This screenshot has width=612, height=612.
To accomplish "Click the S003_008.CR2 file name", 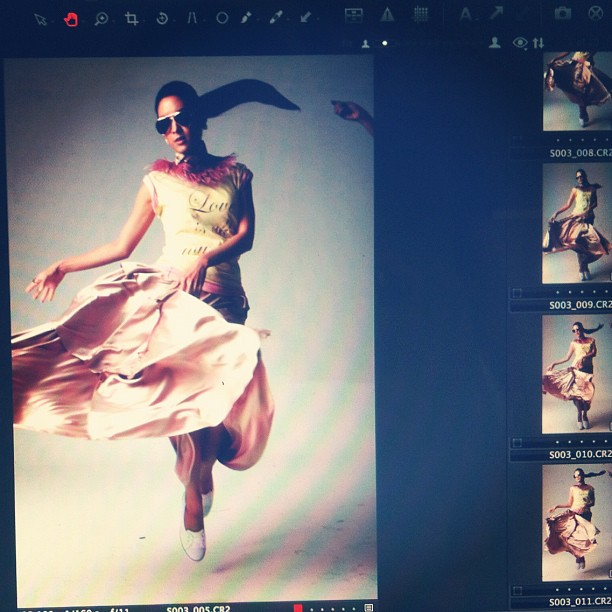I will point(580,153).
